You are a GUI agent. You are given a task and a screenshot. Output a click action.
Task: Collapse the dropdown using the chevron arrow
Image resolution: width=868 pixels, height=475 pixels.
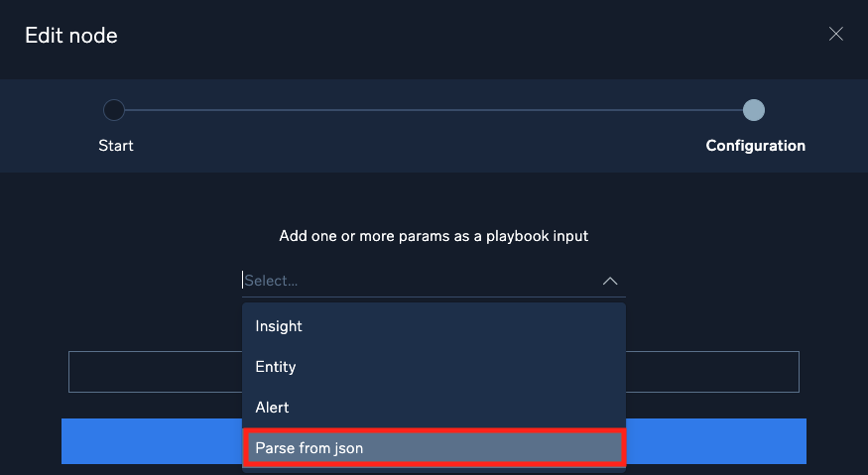pos(610,282)
